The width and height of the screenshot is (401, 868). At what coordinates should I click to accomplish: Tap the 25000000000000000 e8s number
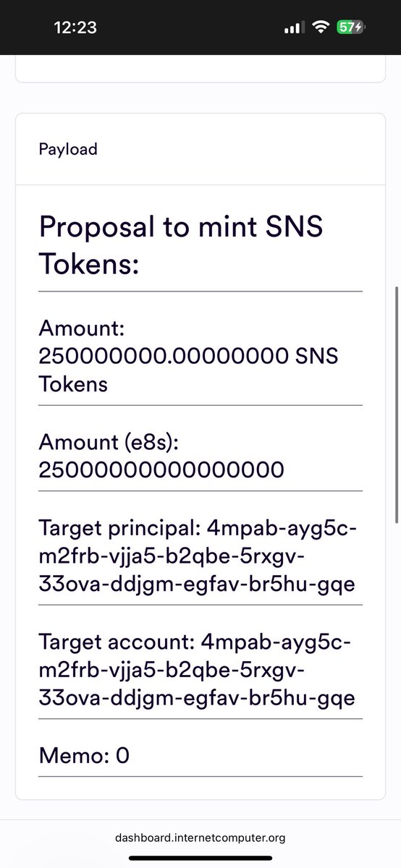(x=161, y=470)
